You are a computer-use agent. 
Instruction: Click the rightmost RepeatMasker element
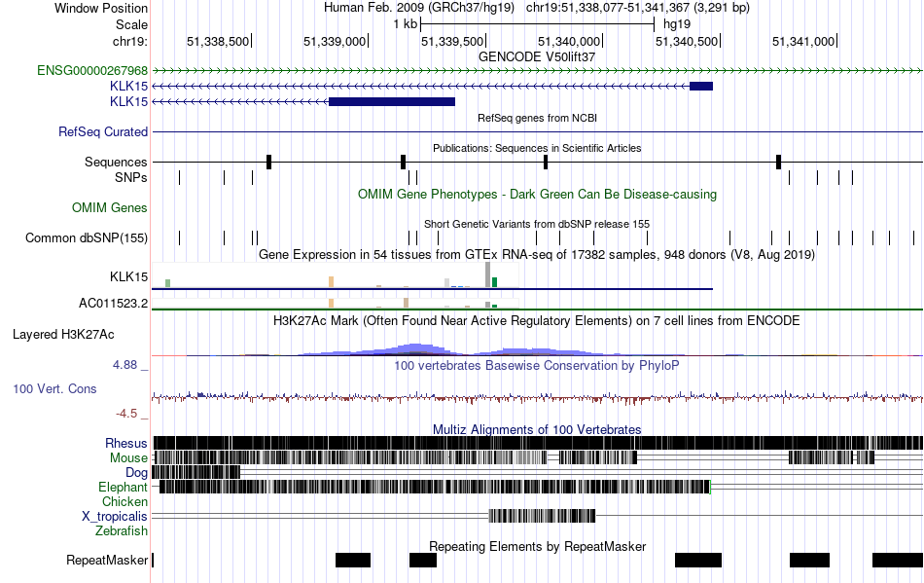pyautogui.click(x=898, y=560)
